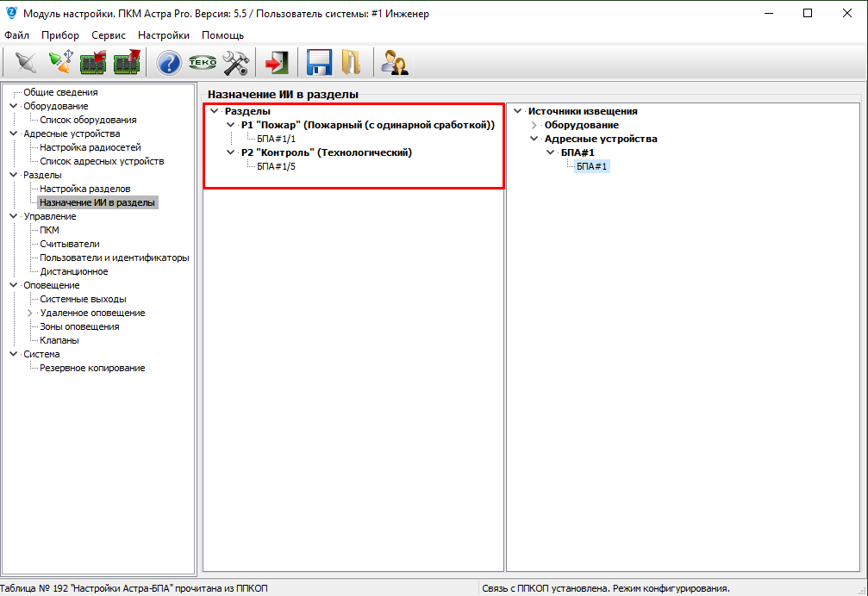Save configuration with the floppy disk icon
Image resolution: width=868 pixels, height=596 pixels.
319,62
